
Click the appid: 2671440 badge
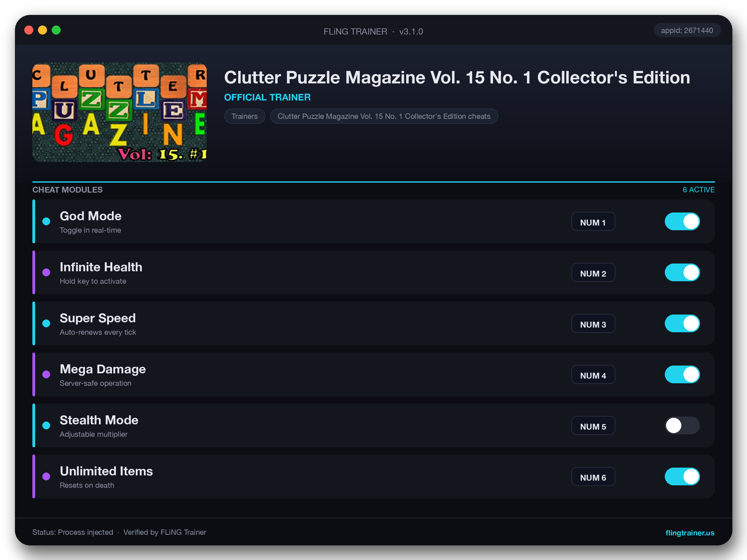point(687,30)
